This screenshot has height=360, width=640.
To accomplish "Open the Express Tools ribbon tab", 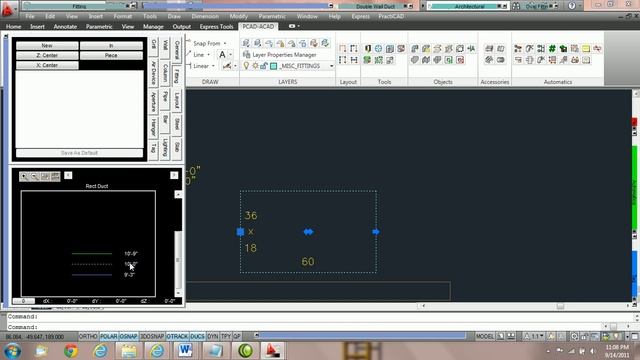I will coord(216,27).
